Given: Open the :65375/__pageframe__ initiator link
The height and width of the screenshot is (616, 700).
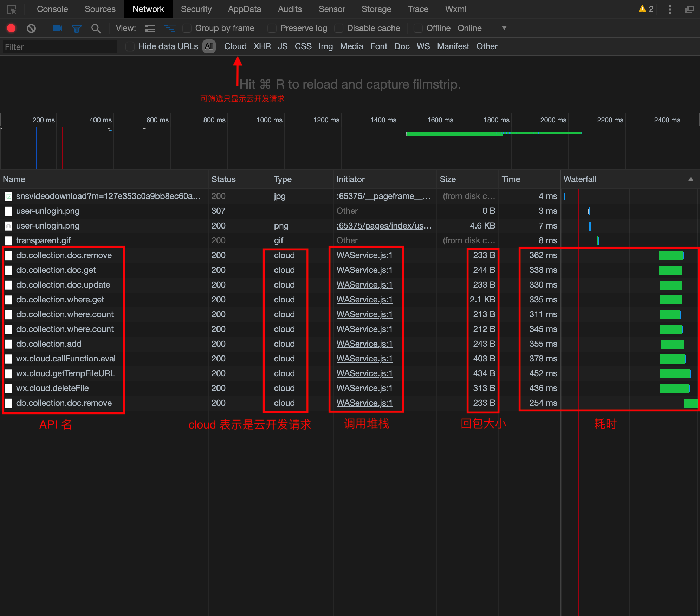Looking at the screenshot, I should click(383, 196).
